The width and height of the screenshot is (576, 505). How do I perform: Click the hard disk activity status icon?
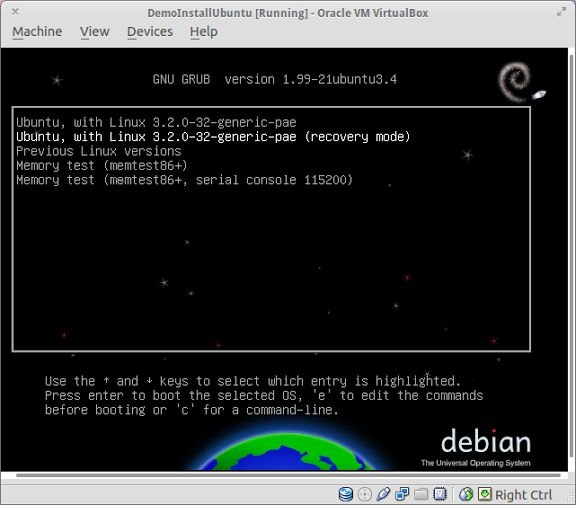pos(345,494)
